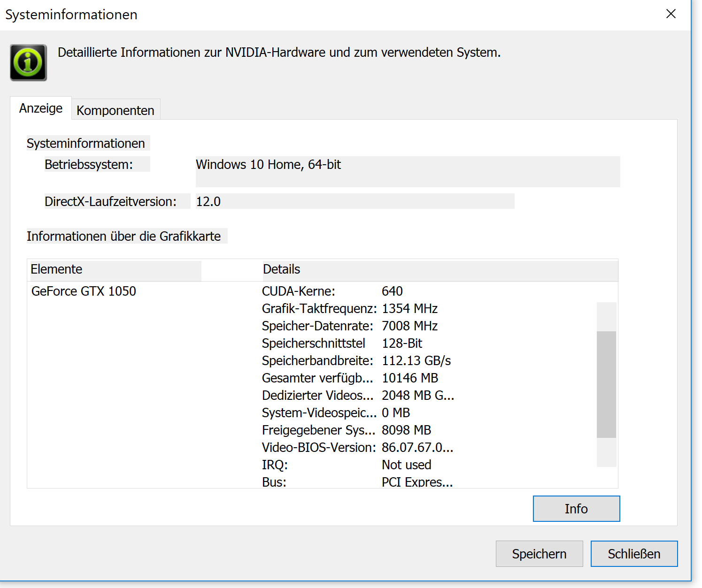Click the DirectX version value 12.0
Viewport: 702px width, 588px height.
(208, 202)
